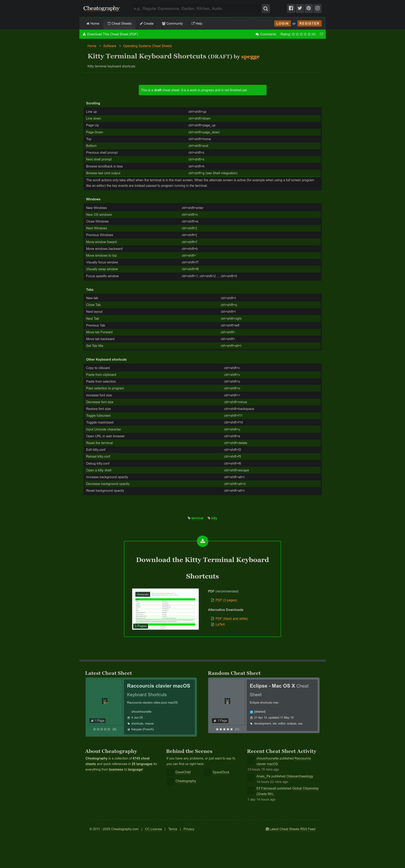Click the chouichounette author in Latest card
The width and height of the screenshot is (405, 868).
tap(141, 711)
